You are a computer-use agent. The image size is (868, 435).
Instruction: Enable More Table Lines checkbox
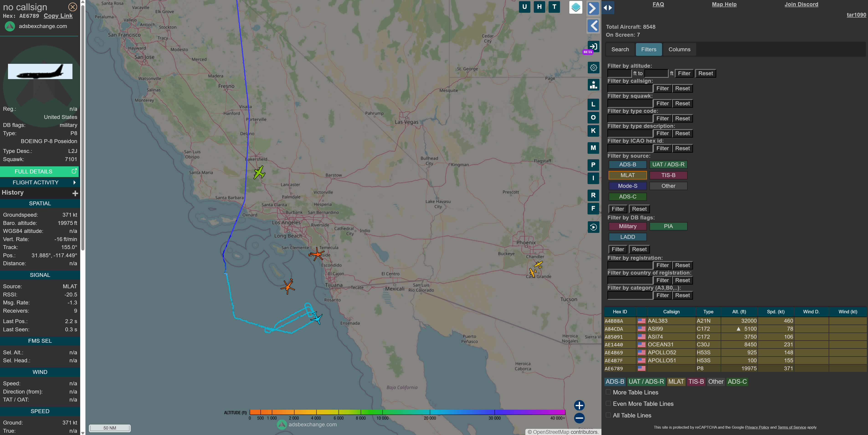point(608,392)
